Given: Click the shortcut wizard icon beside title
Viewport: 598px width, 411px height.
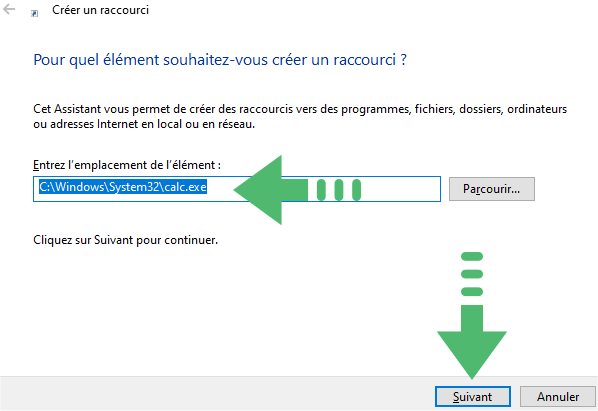Looking at the screenshot, I should 34,13.
